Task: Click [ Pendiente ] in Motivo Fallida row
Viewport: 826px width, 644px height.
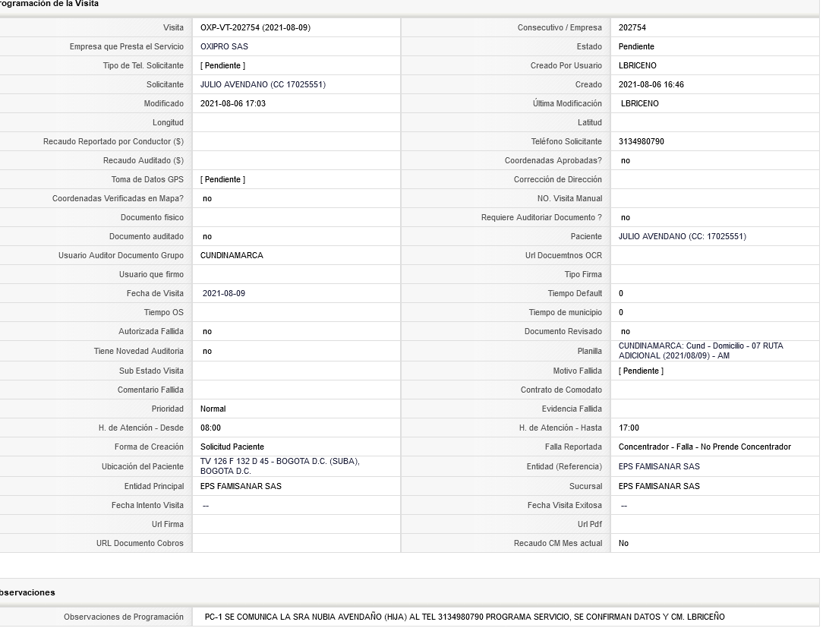Action: click(641, 371)
